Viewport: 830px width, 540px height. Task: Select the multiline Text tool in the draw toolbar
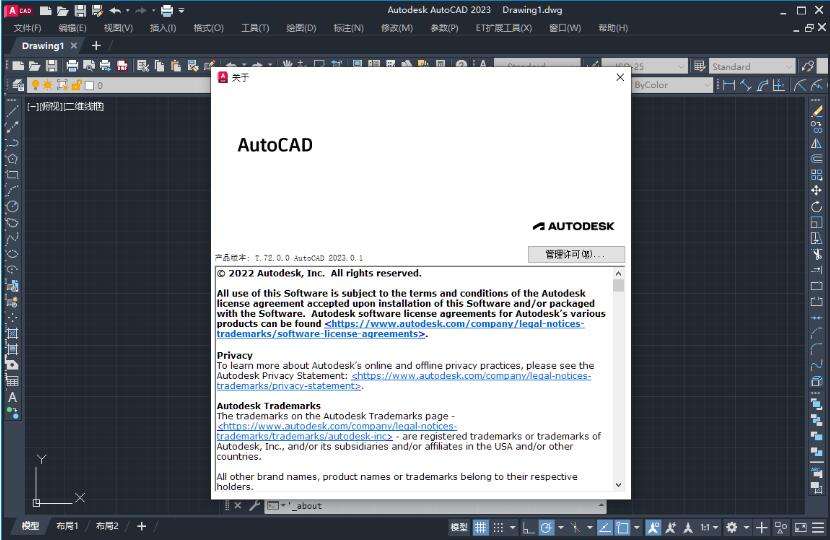(x=12, y=397)
